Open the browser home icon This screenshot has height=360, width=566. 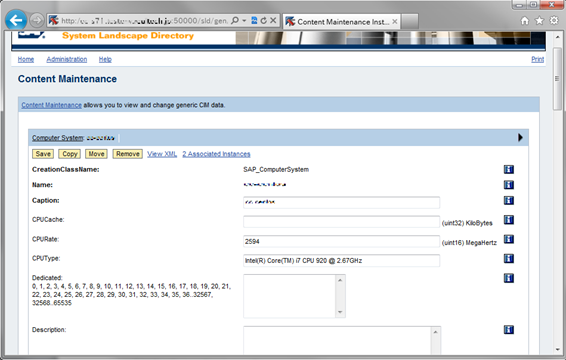[x=525, y=21]
